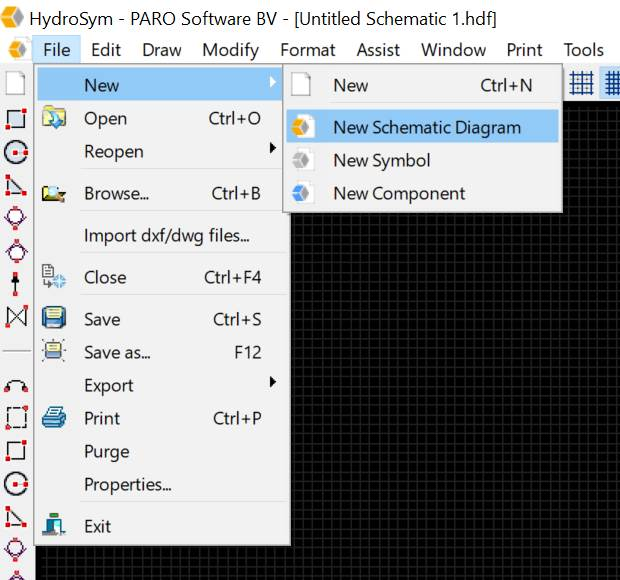Click the HydroSym icon in menu bar

point(17,49)
